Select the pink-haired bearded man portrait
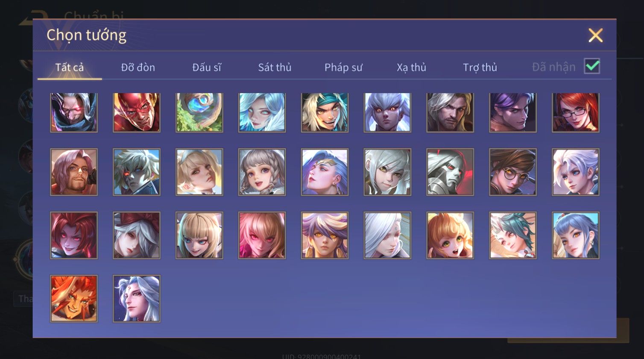The image size is (644, 359). [x=74, y=172]
